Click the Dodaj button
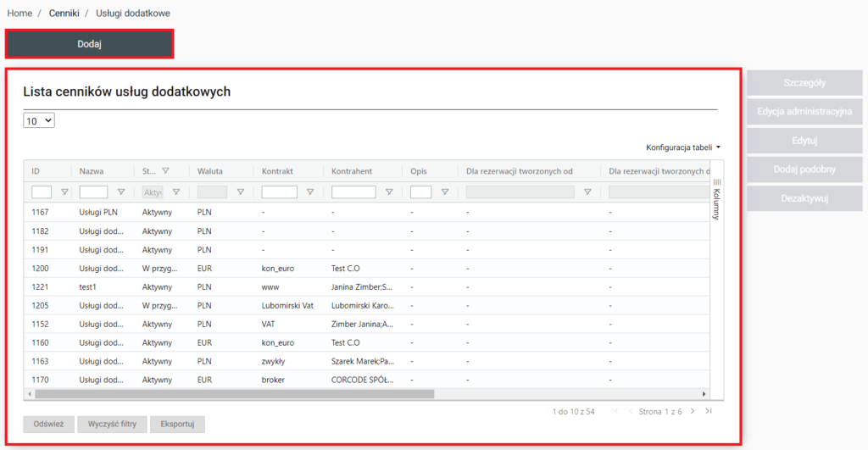Viewport: 868px width, 450px height. click(90, 44)
